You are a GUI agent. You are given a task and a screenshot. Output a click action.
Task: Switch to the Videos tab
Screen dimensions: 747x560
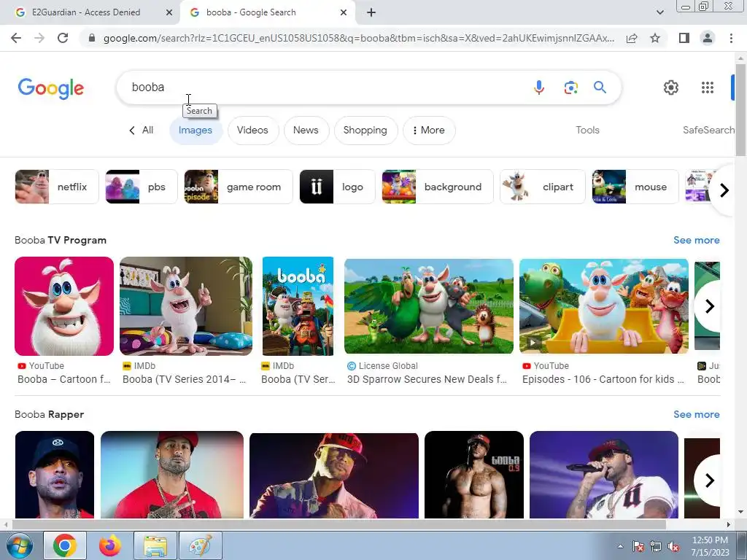(252, 130)
